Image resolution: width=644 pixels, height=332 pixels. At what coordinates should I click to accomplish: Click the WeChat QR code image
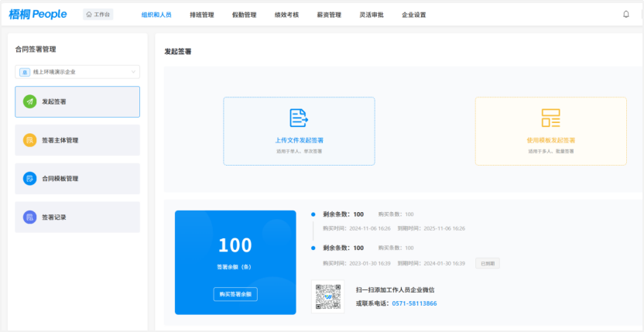click(x=327, y=296)
